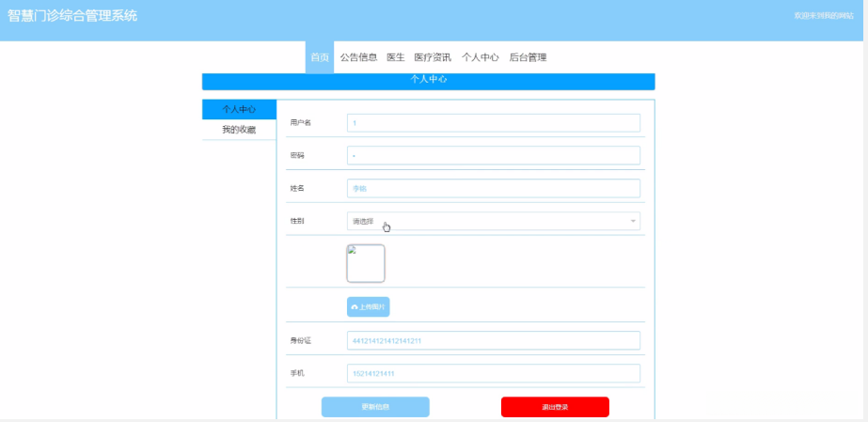Select 个人中心 in the left sidebar
The height and width of the screenshot is (422, 868).
tap(239, 110)
